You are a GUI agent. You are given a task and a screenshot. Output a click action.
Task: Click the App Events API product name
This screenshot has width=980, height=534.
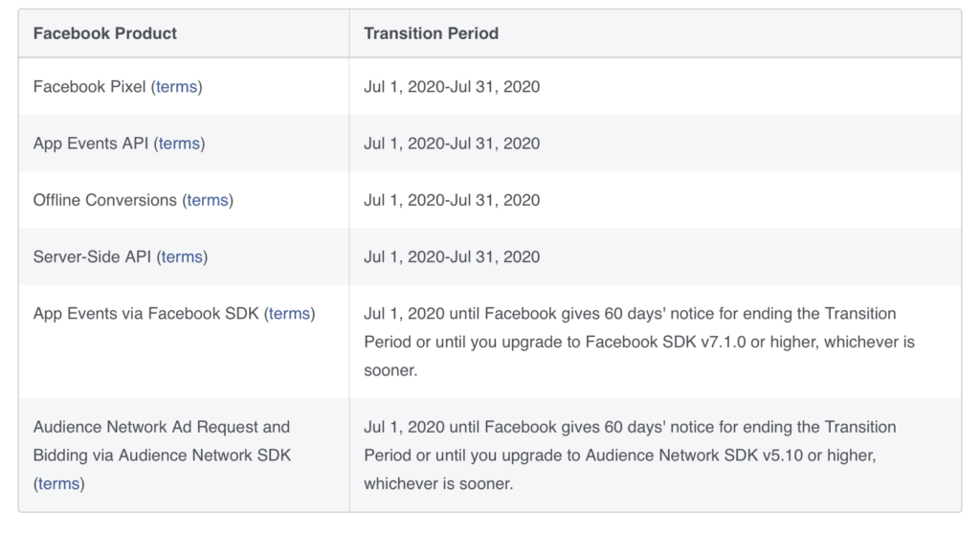click(91, 144)
